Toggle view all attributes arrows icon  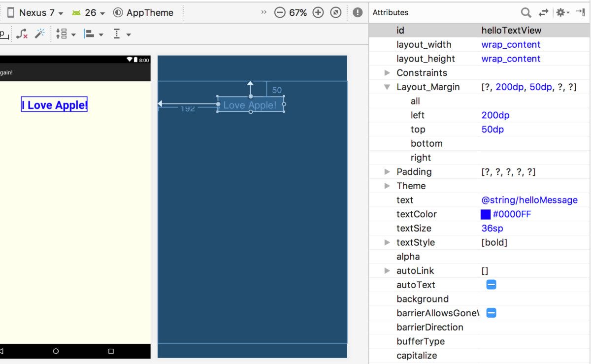(x=544, y=13)
